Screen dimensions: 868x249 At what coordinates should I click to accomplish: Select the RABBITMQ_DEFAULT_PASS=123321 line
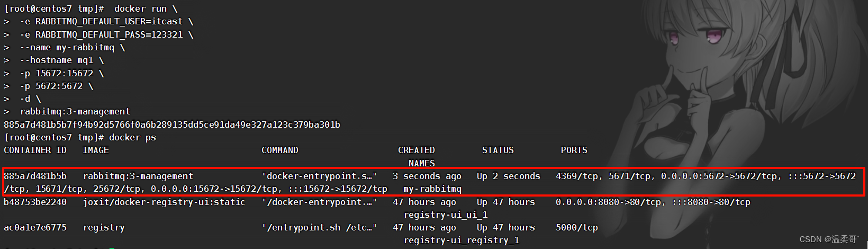click(106, 34)
